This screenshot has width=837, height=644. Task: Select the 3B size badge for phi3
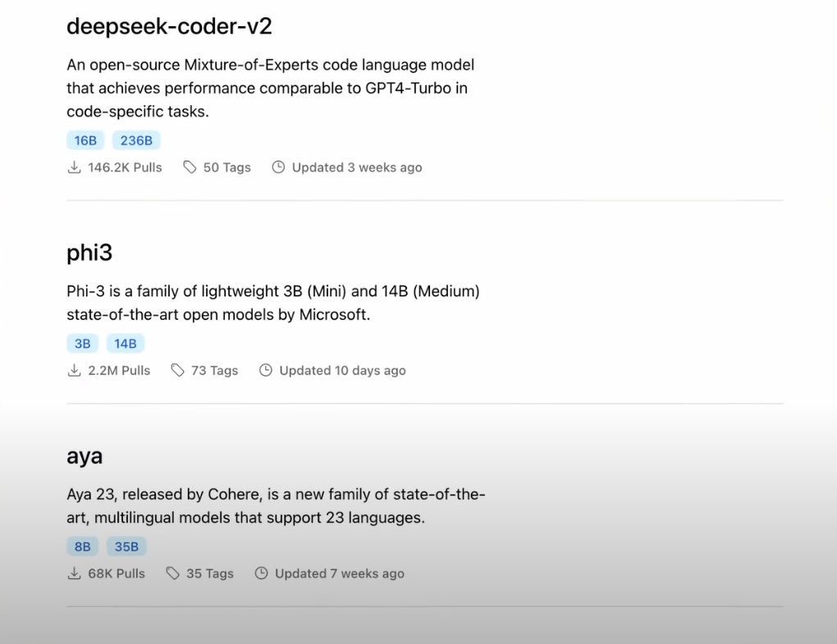coord(83,344)
